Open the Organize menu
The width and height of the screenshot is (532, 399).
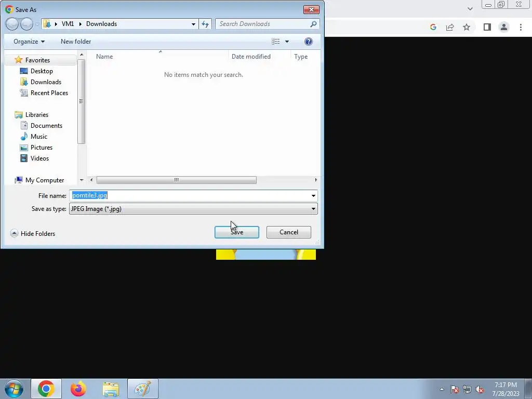(x=29, y=42)
